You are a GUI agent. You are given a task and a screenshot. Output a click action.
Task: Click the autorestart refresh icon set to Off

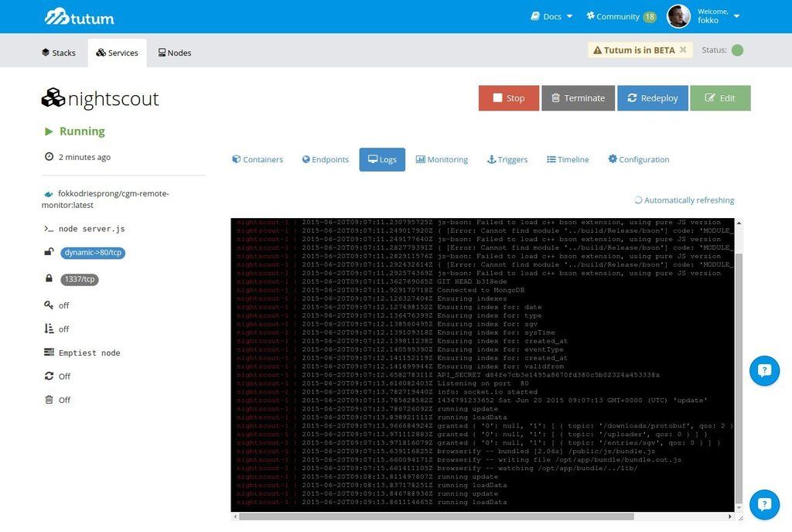point(49,376)
